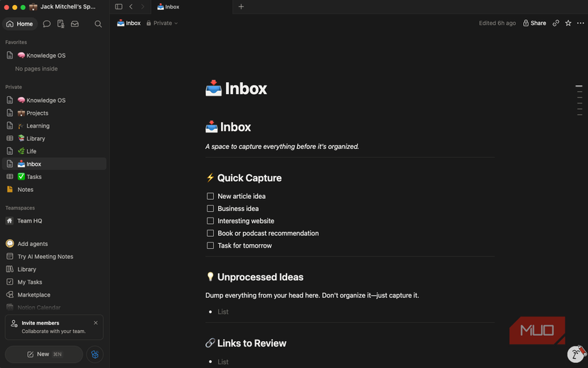Click the Share button
588x368 pixels.
(535, 24)
